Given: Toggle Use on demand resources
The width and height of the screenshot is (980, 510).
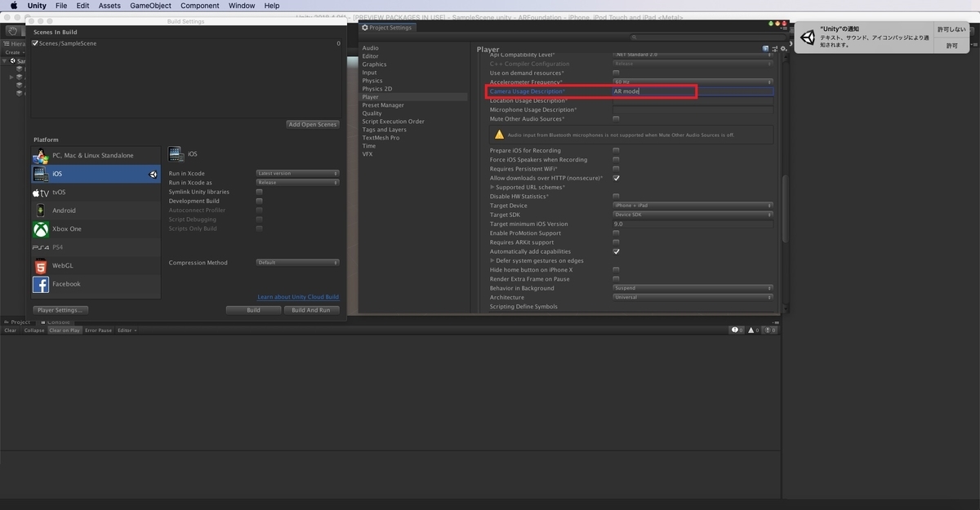Looking at the screenshot, I should click(616, 73).
